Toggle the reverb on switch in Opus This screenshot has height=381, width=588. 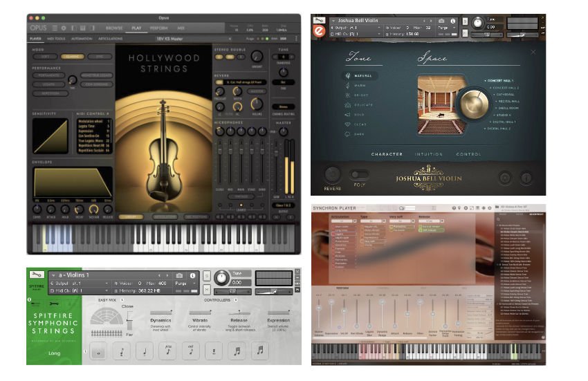(219, 82)
